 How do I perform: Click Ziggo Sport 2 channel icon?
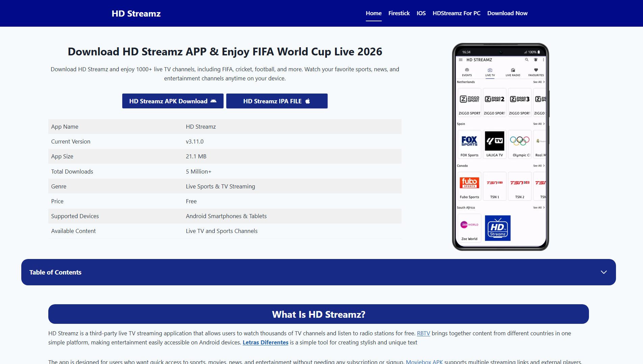point(494,99)
